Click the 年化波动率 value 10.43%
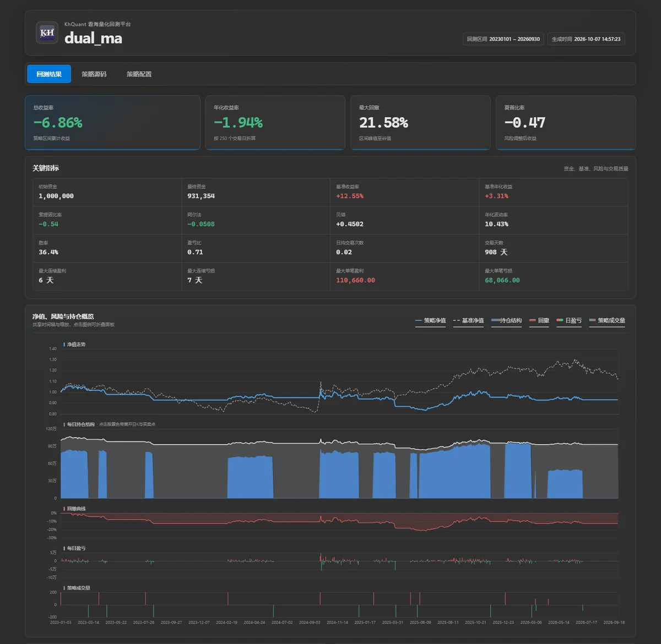This screenshot has height=644, width=661. pos(496,224)
